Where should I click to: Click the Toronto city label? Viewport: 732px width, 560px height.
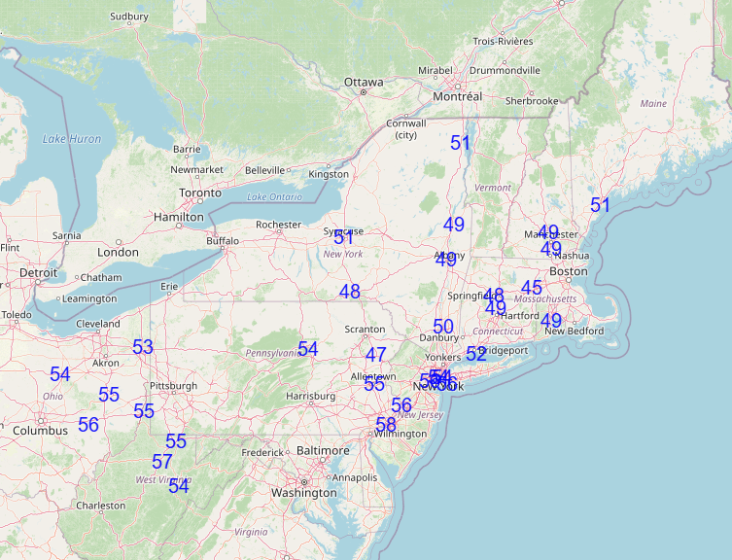tap(200, 193)
